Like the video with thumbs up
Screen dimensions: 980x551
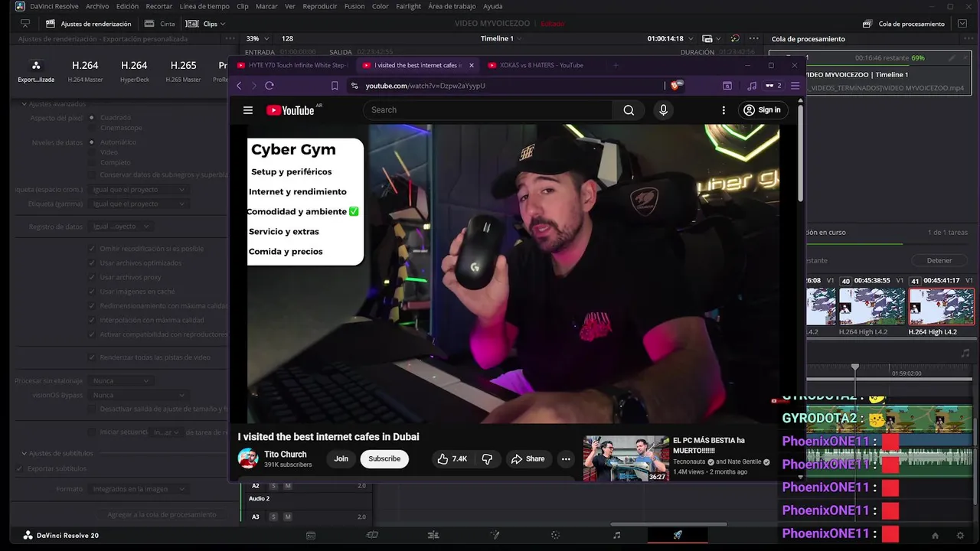(451, 458)
